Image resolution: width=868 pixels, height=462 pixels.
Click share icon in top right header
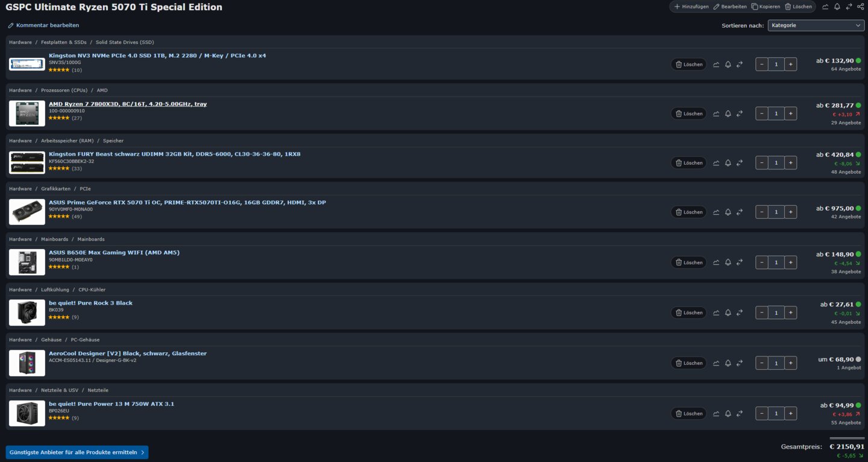pyautogui.click(x=860, y=7)
